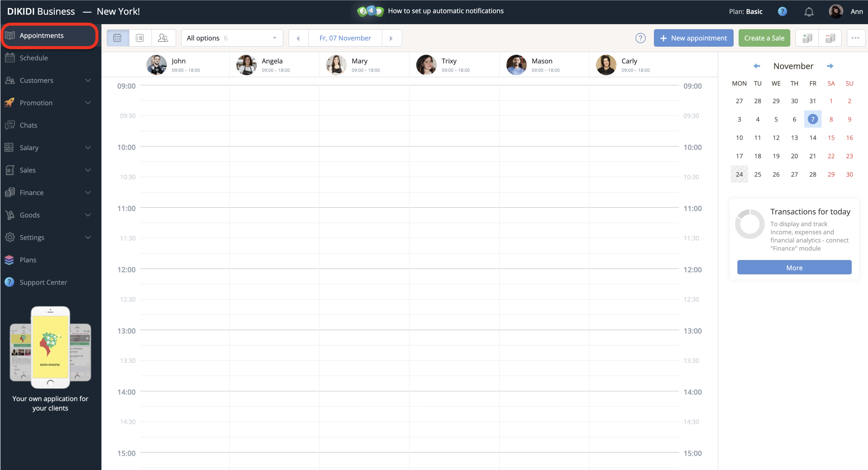The image size is (868, 470).
Task: Go to next day arrow
Action: pos(391,38)
